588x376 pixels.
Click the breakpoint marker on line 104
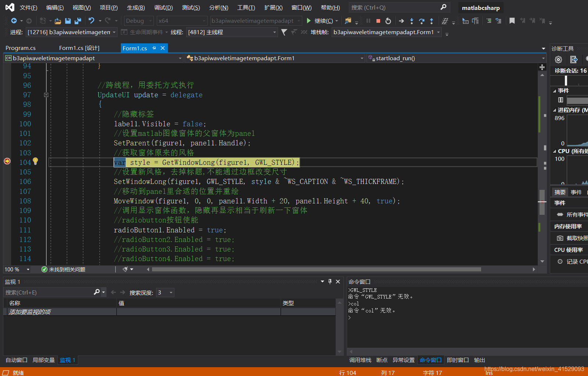pos(7,161)
